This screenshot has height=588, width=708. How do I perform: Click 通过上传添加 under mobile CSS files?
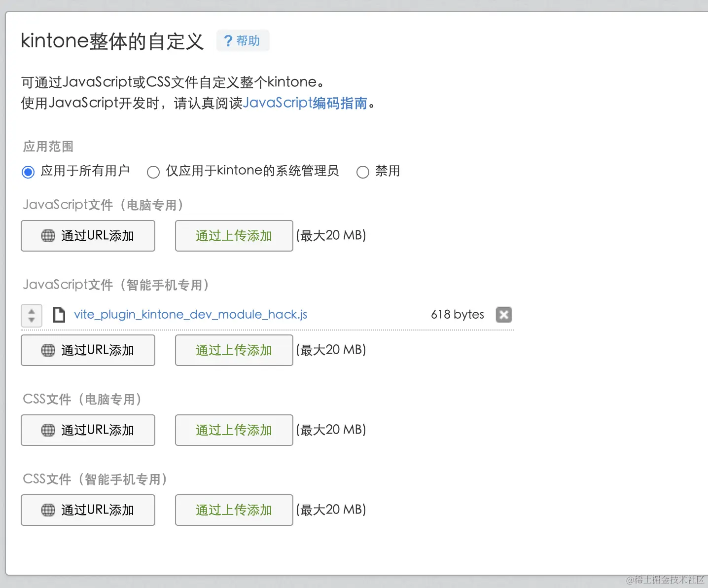[x=234, y=510]
